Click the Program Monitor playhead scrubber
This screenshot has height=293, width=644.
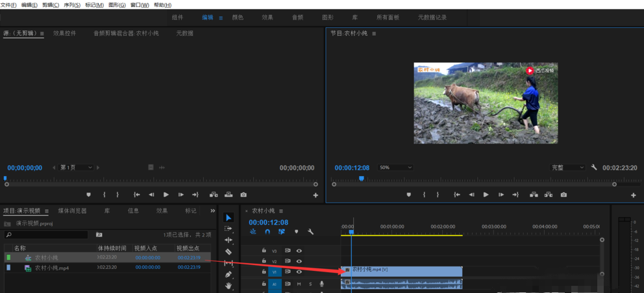pos(362,179)
